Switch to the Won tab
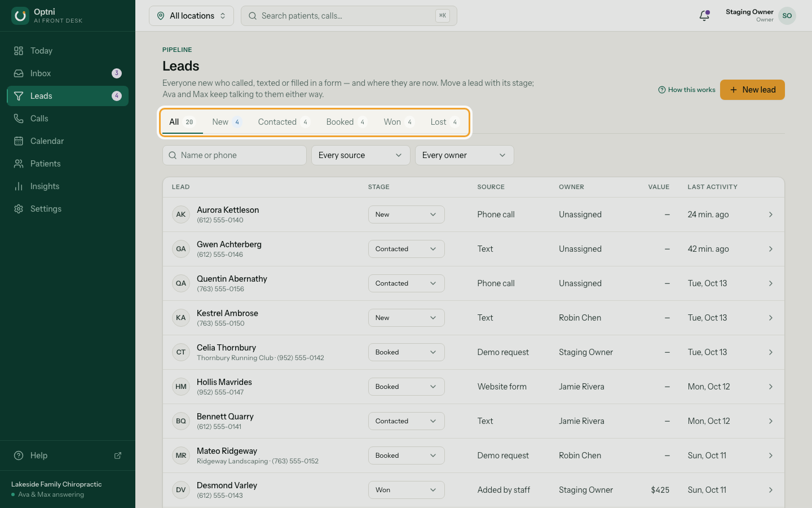Viewport: 812px width, 508px height. [399, 122]
